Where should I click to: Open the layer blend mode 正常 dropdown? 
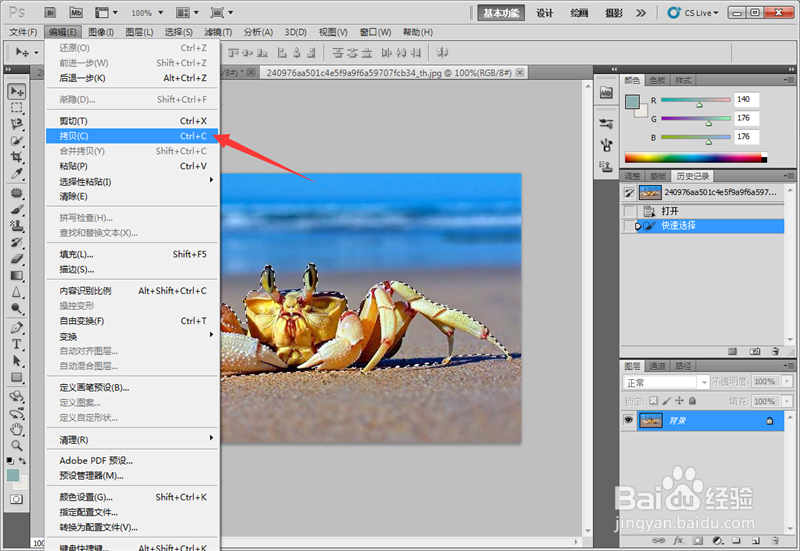tap(666, 382)
